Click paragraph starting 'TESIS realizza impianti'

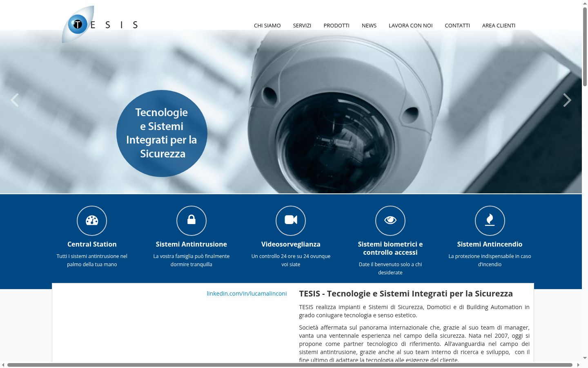(414, 311)
